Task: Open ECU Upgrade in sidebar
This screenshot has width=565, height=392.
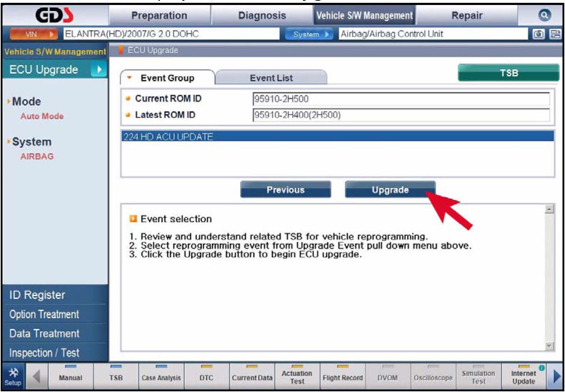Action: (x=55, y=69)
